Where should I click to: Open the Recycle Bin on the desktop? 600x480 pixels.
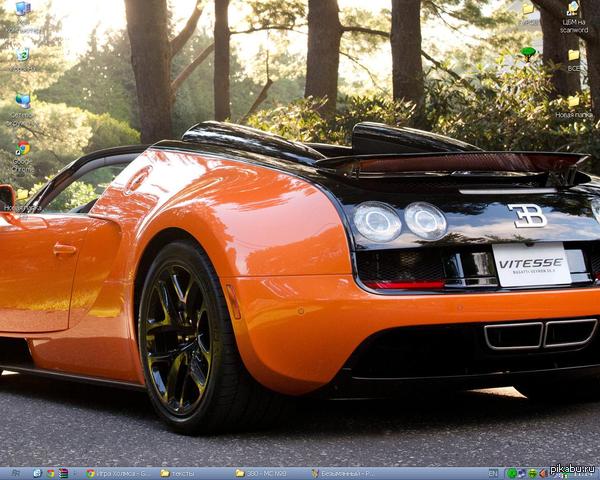coord(22,54)
